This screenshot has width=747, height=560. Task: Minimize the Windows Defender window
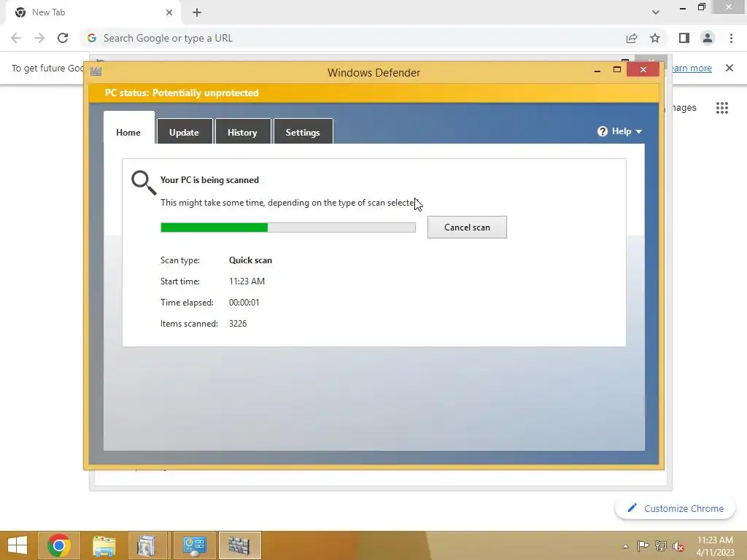pyautogui.click(x=597, y=70)
